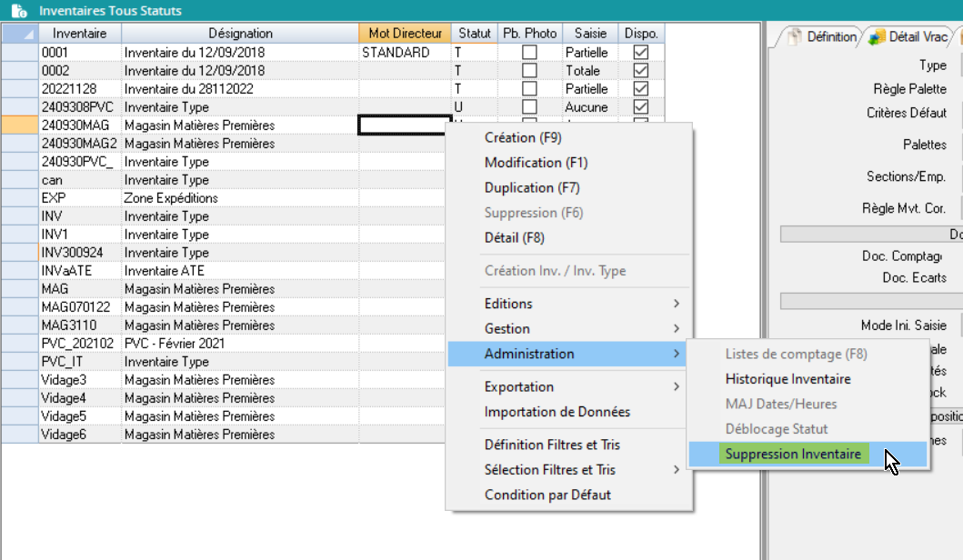Click Création (F9) in context menu
The image size is (963, 560).
click(x=523, y=138)
